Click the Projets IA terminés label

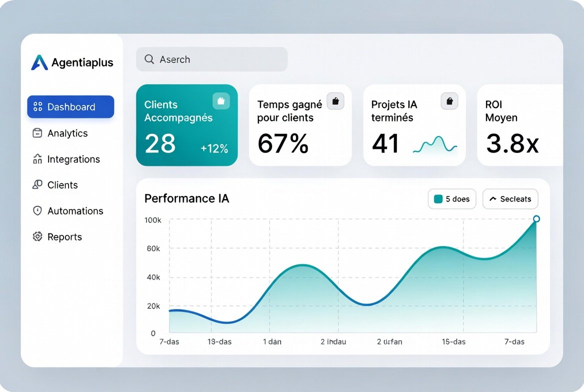(394, 111)
